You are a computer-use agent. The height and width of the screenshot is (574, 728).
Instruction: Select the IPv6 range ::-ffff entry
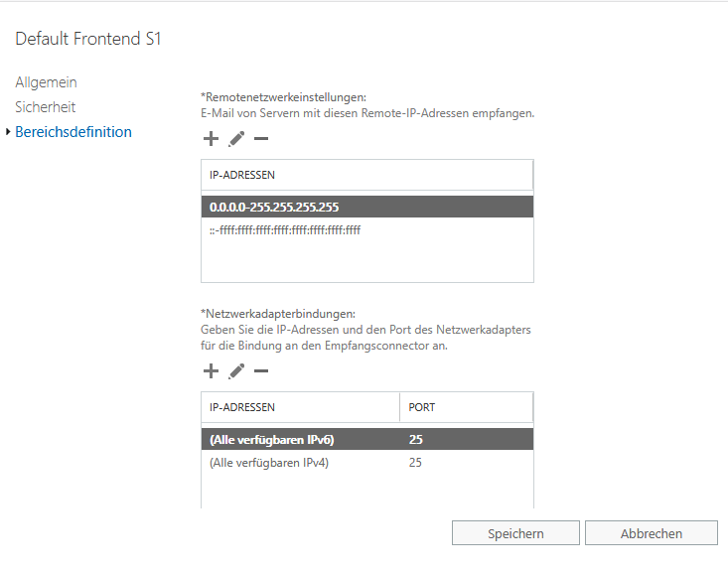tap(367, 229)
